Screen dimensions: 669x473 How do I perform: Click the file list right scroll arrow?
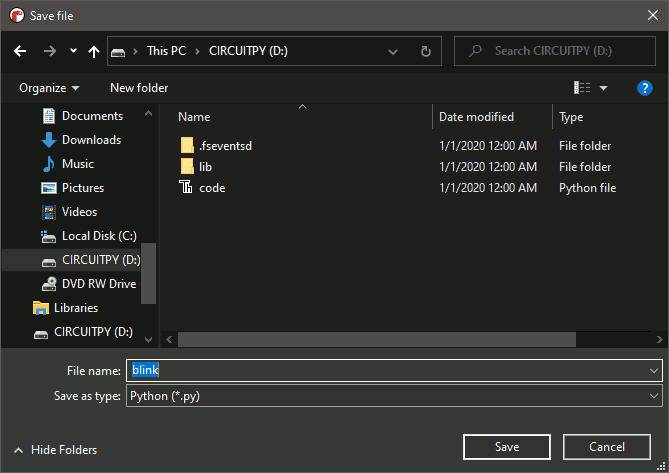pos(660,340)
